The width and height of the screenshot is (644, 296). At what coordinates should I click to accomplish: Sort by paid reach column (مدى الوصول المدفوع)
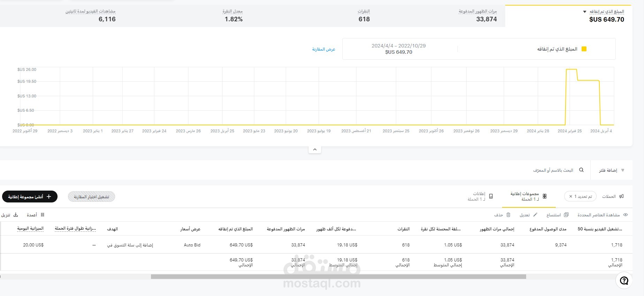pyautogui.click(x=548, y=229)
